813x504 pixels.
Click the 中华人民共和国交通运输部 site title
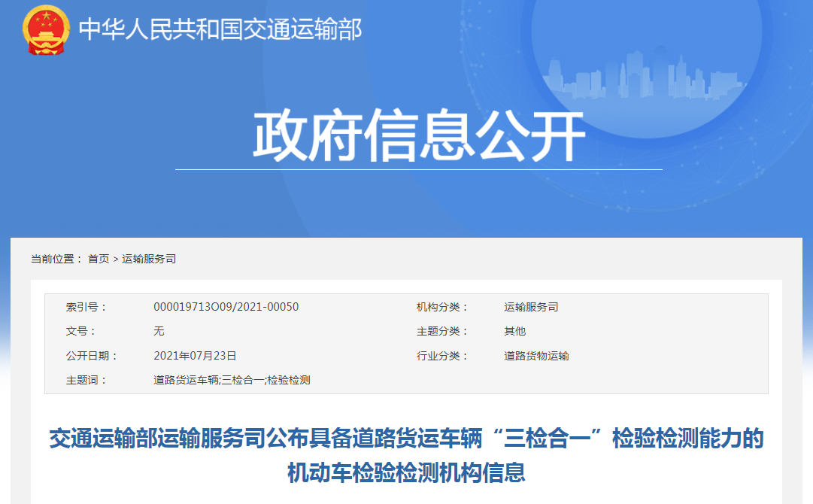point(220,29)
